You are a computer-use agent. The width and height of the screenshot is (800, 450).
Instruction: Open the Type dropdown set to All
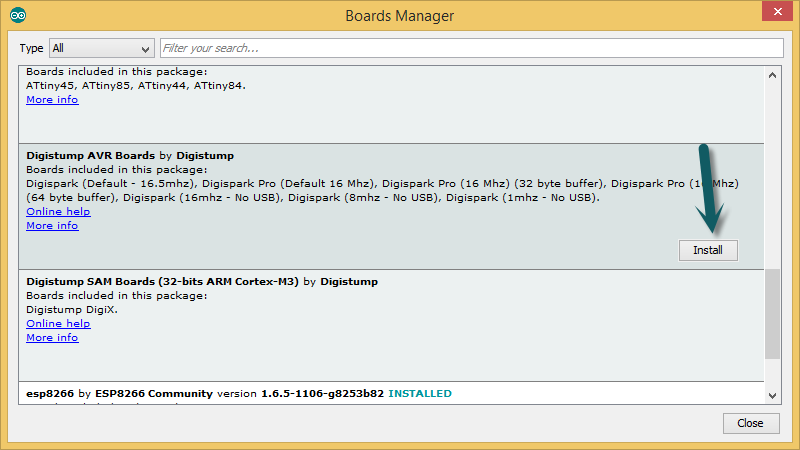coord(101,48)
